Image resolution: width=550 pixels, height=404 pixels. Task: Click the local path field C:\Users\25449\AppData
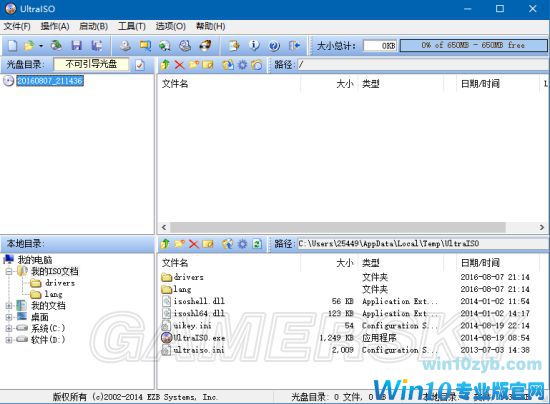tap(423, 243)
